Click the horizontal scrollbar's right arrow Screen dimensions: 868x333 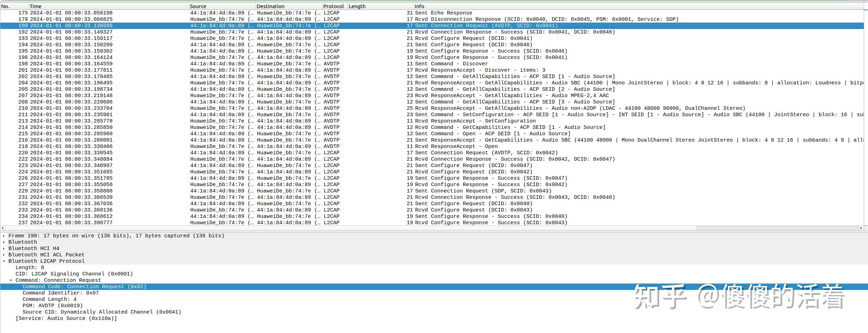coord(861,228)
